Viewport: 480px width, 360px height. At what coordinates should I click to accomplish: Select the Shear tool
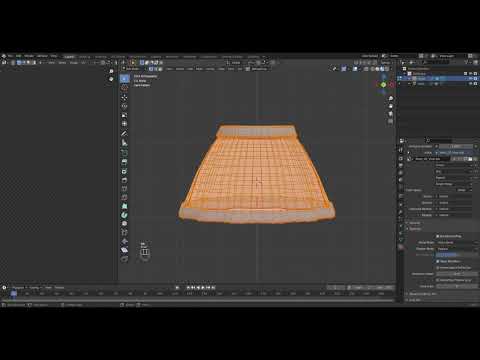124,250
